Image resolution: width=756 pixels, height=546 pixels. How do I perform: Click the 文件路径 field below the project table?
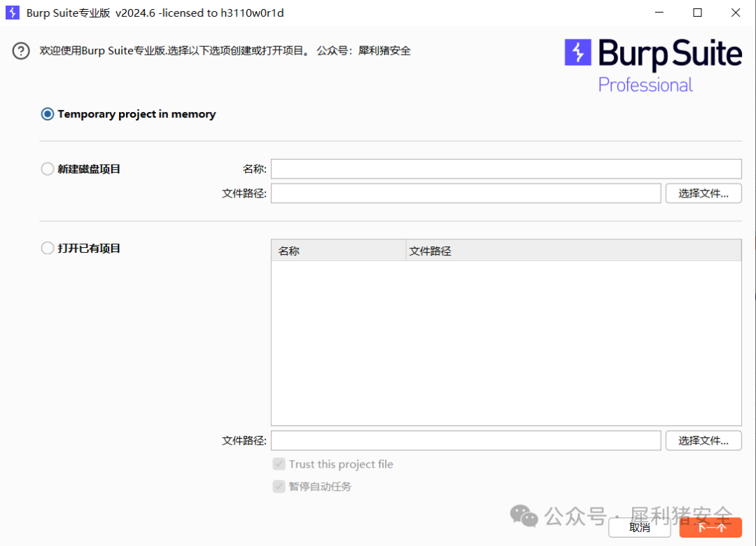click(465, 440)
